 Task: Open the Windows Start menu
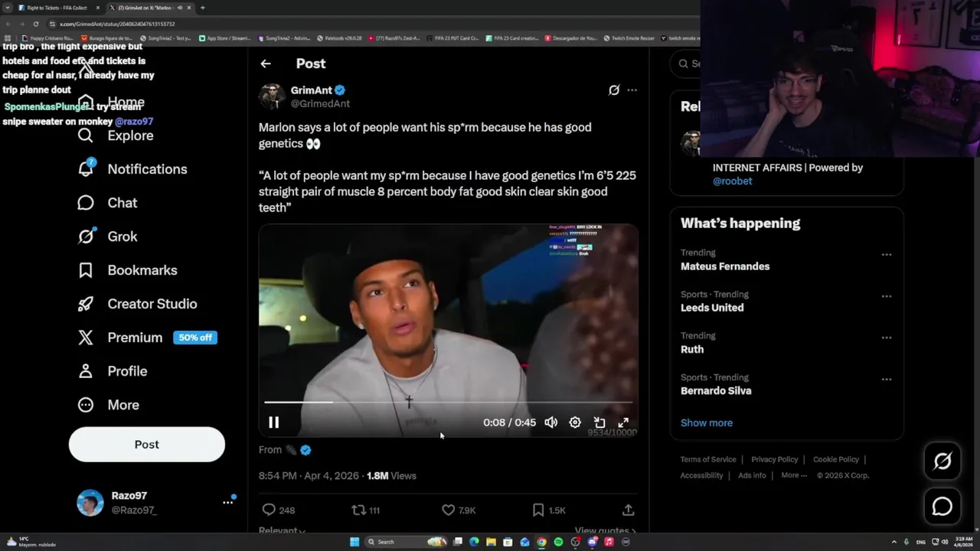pyautogui.click(x=354, y=542)
